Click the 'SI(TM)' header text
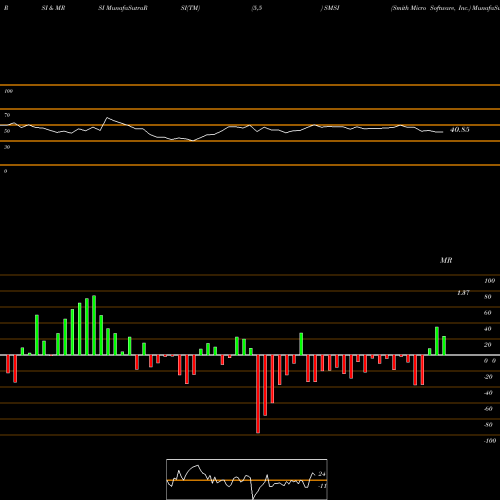This screenshot has width=500, height=500. point(190,8)
